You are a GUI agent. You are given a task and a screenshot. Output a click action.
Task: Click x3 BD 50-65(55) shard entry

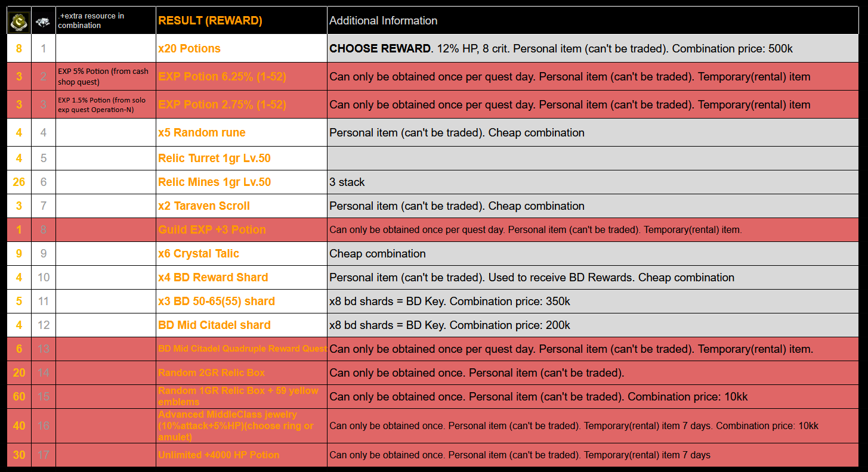pyautogui.click(x=217, y=302)
